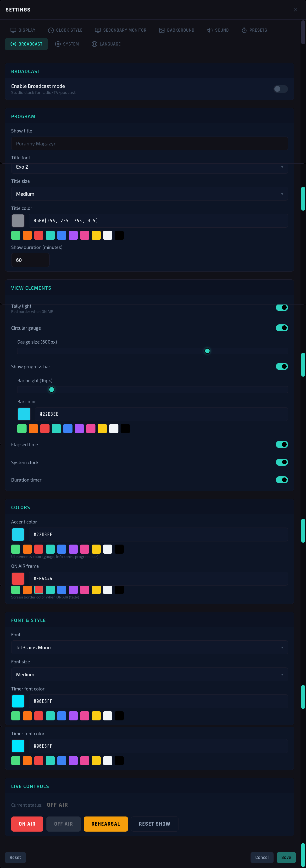Toggle the System clock element

tap(282, 462)
